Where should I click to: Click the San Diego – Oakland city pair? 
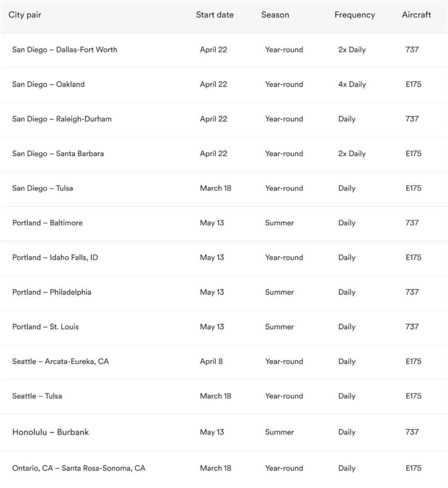49,84
